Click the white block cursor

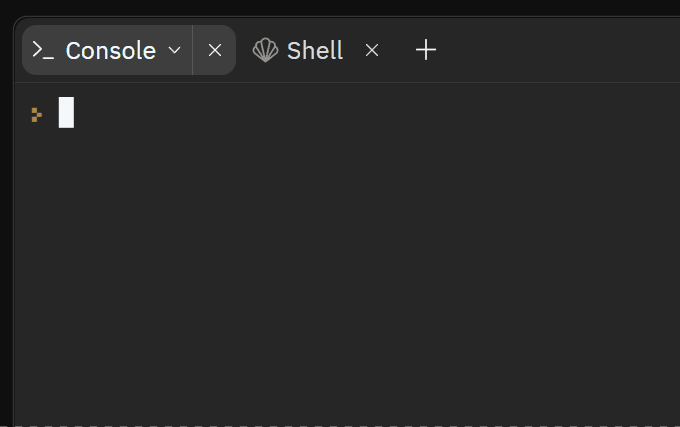click(x=66, y=113)
